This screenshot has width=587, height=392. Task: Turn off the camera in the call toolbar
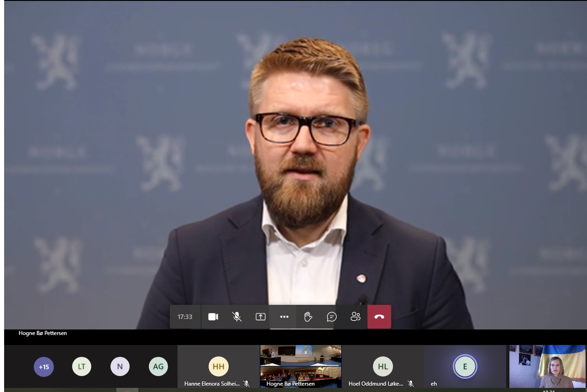tap(213, 317)
